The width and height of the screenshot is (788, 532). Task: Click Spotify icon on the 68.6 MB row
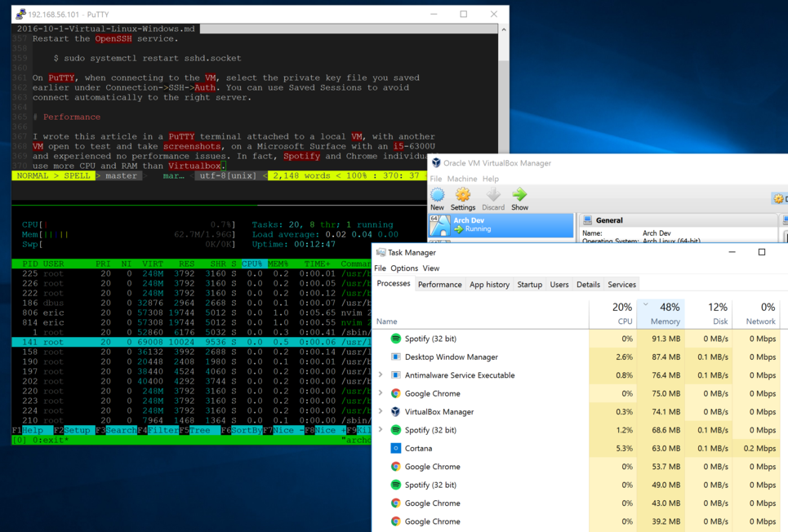tap(396, 430)
